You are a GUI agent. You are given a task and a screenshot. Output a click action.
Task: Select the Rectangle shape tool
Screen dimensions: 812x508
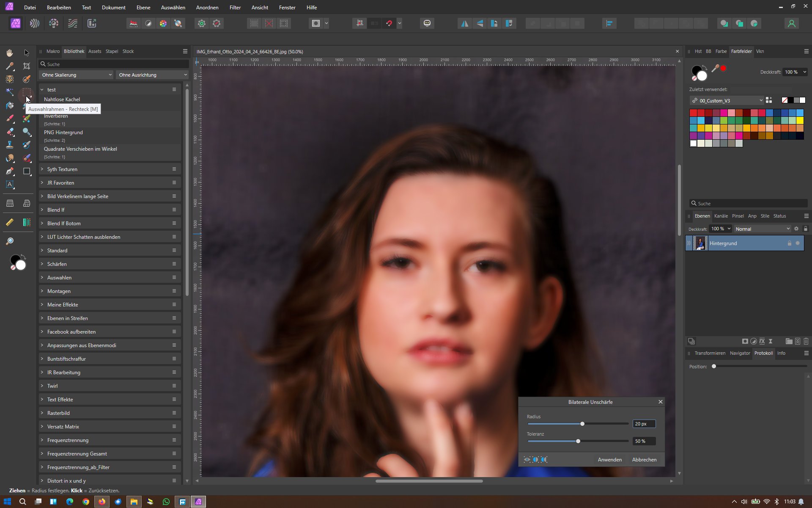tap(27, 171)
